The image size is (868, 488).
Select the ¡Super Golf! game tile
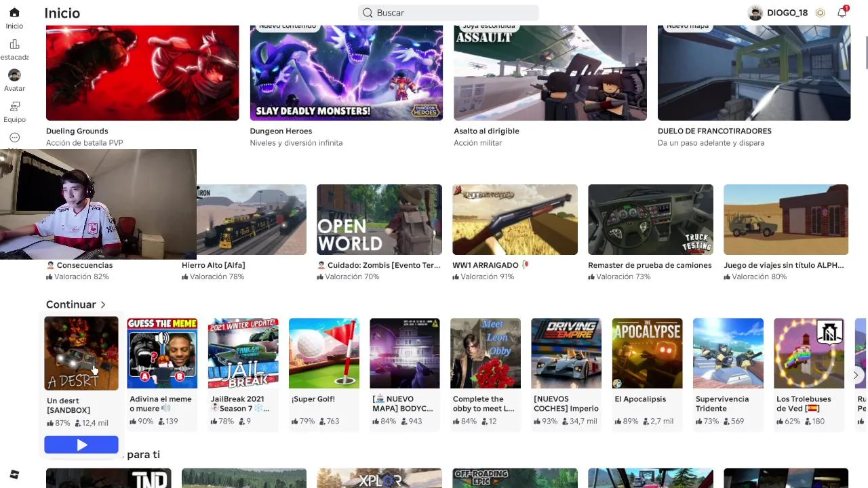[x=324, y=353]
